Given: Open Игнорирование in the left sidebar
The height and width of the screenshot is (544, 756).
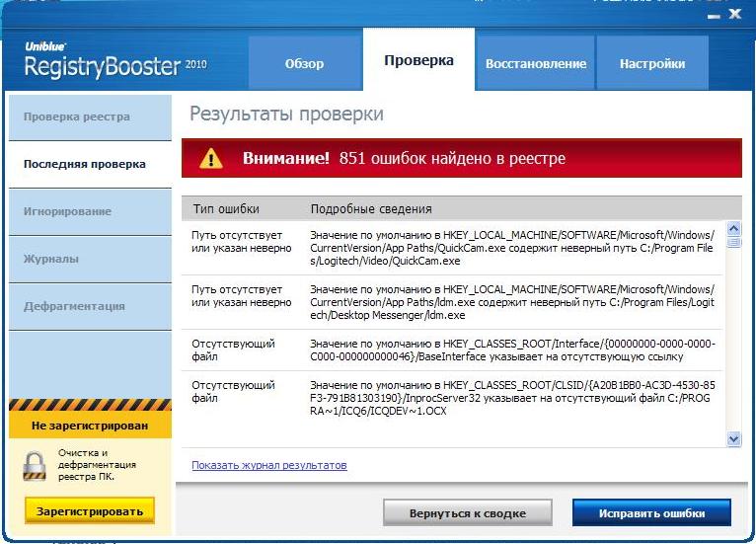Looking at the screenshot, I should (67, 211).
